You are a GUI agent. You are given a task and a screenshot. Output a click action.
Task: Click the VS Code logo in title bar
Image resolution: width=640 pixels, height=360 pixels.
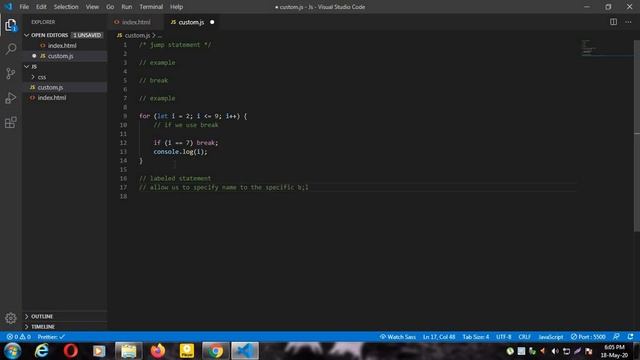8,7
